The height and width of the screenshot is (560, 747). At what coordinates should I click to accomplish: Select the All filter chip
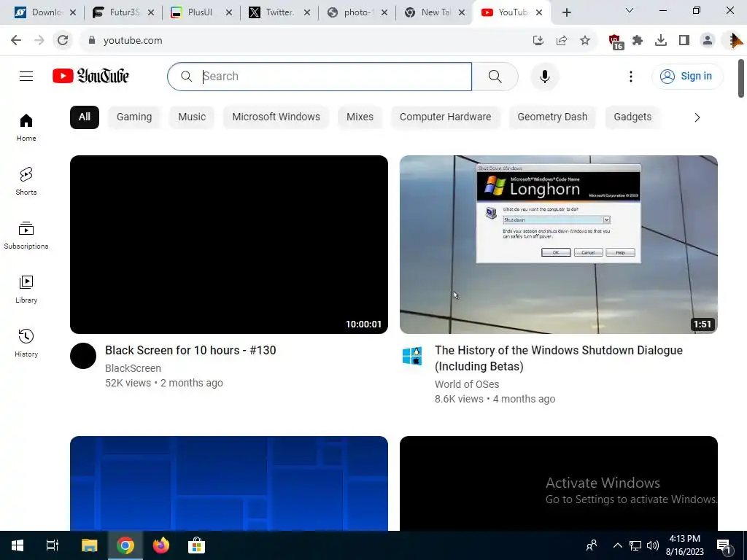(x=85, y=117)
